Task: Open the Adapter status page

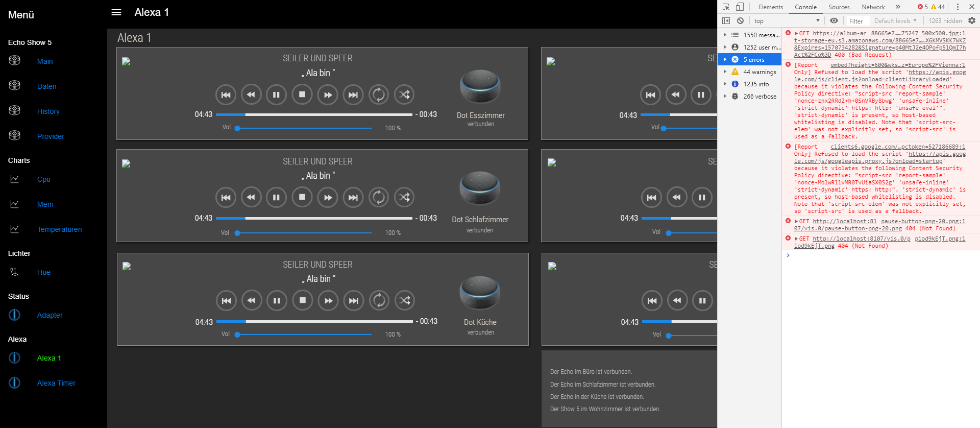Action: [x=50, y=315]
